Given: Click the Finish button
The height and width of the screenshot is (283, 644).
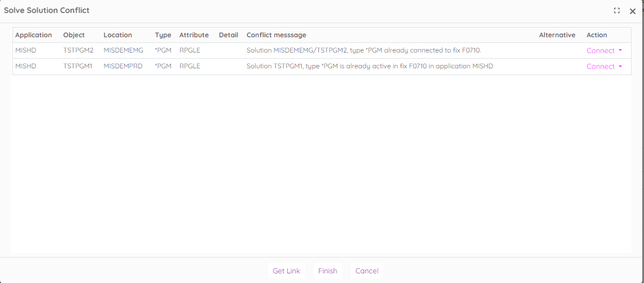Looking at the screenshot, I should pos(327,271).
